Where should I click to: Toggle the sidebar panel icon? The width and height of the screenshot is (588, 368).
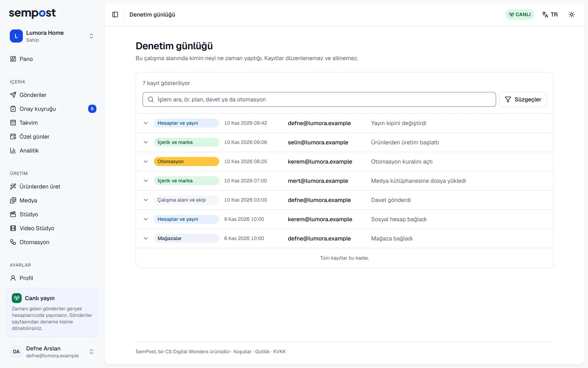coord(115,15)
